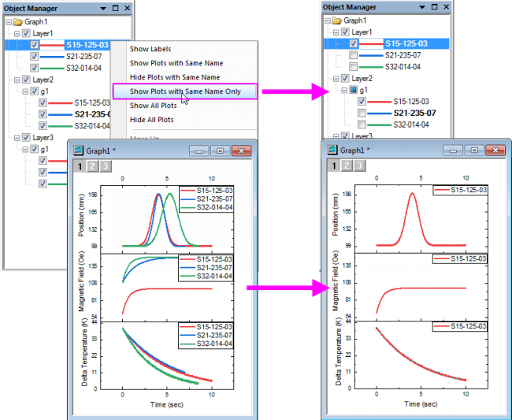This screenshot has height=420, width=512.
Task: Select S32-014-04 plot under Layer1 in right panel
Action: click(x=407, y=67)
